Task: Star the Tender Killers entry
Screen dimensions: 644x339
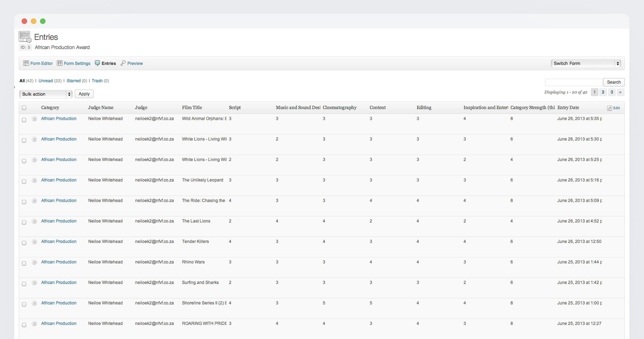Action: point(34,242)
